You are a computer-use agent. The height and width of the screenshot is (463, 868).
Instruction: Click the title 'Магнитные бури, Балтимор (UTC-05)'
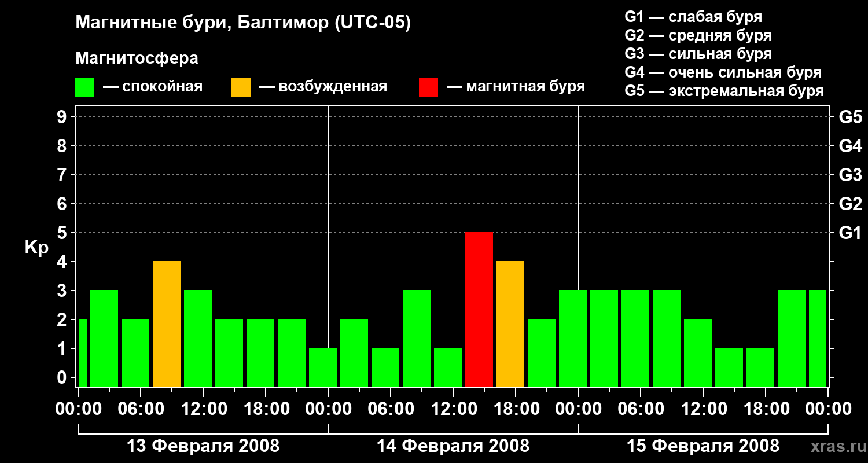click(x=243, y=24)
